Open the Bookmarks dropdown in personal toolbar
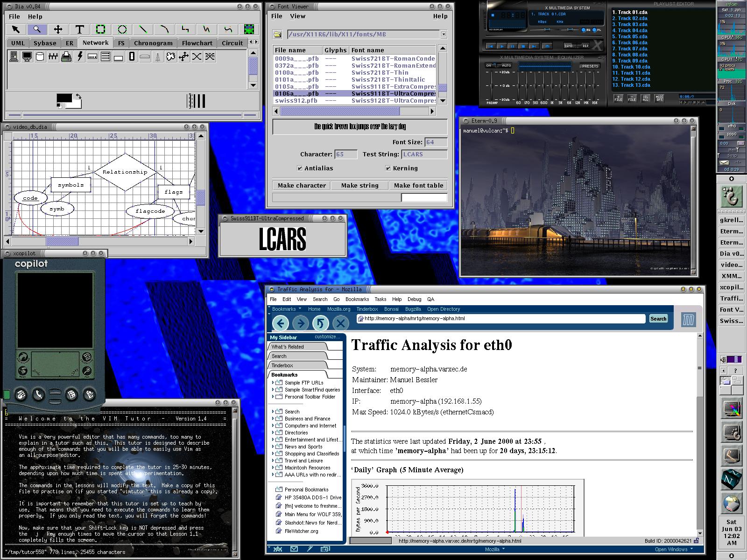Viewport: 747px width, 560px height. 287,309
